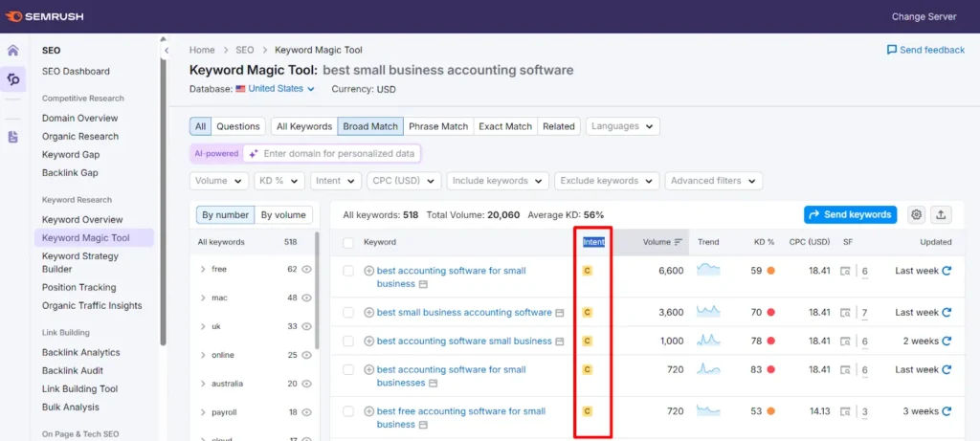Add 'best free accounting software' plus icon
Viewport: 980px width, 441px height.
368,411
